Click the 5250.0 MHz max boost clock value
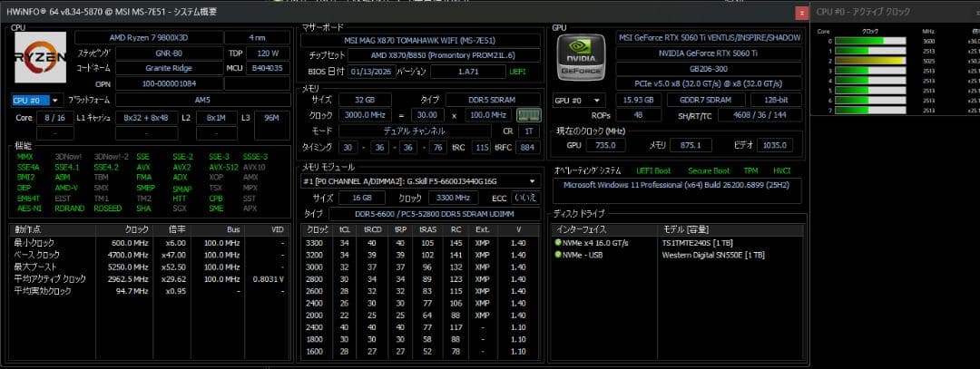Image resolution: width=980 pixels, height=369 pixels. point(128,267)
